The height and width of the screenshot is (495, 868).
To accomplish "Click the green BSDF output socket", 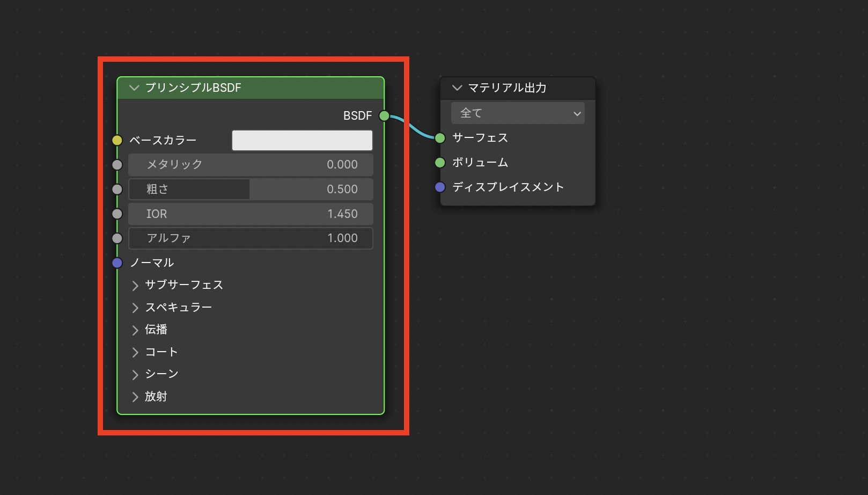I will [384, 115].
